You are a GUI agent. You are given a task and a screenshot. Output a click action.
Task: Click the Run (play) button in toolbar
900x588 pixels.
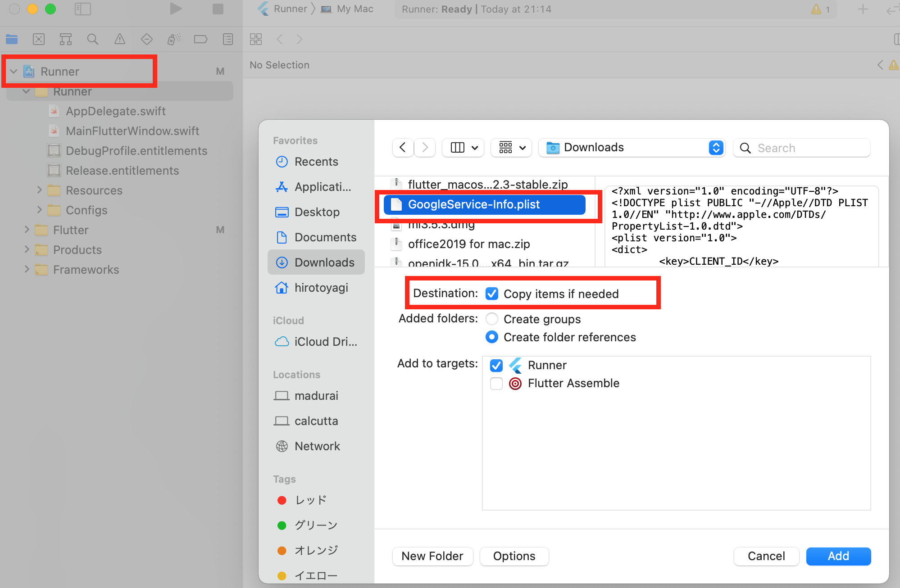[x=176, y=9]
